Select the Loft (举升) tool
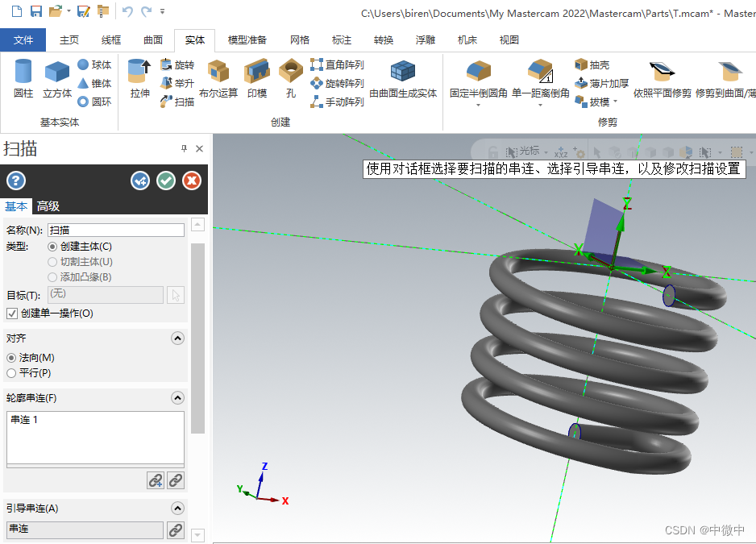 pos(177,84)
